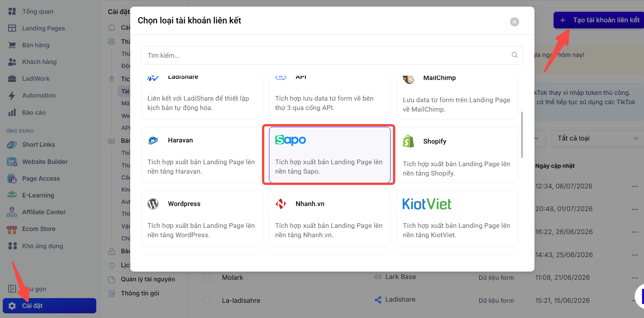Click the La-ladisahre account name

tap(241, 300)
